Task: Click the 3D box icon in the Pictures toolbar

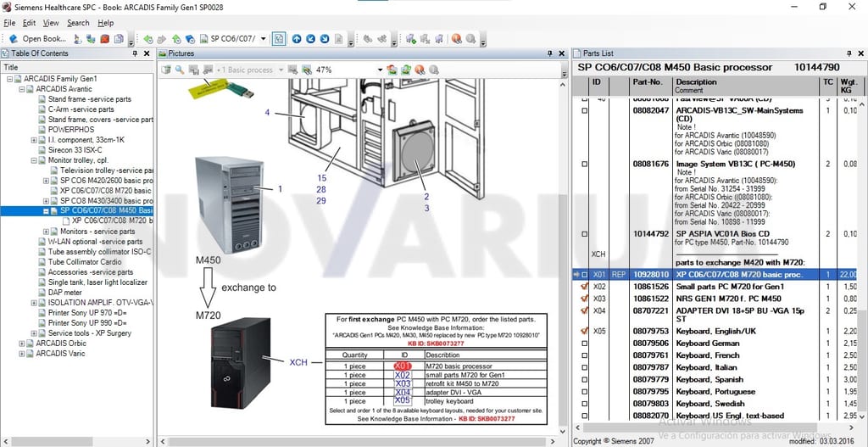Action: [166, 70]
